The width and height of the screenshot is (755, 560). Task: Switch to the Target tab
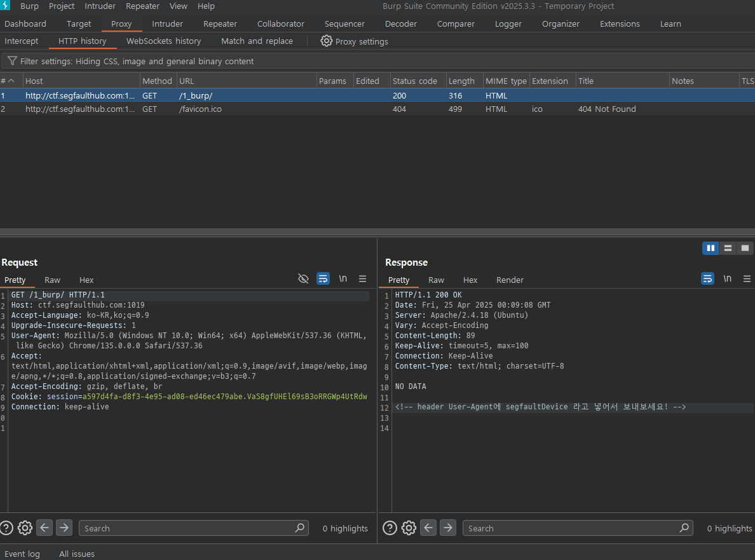tap(78, 24)
